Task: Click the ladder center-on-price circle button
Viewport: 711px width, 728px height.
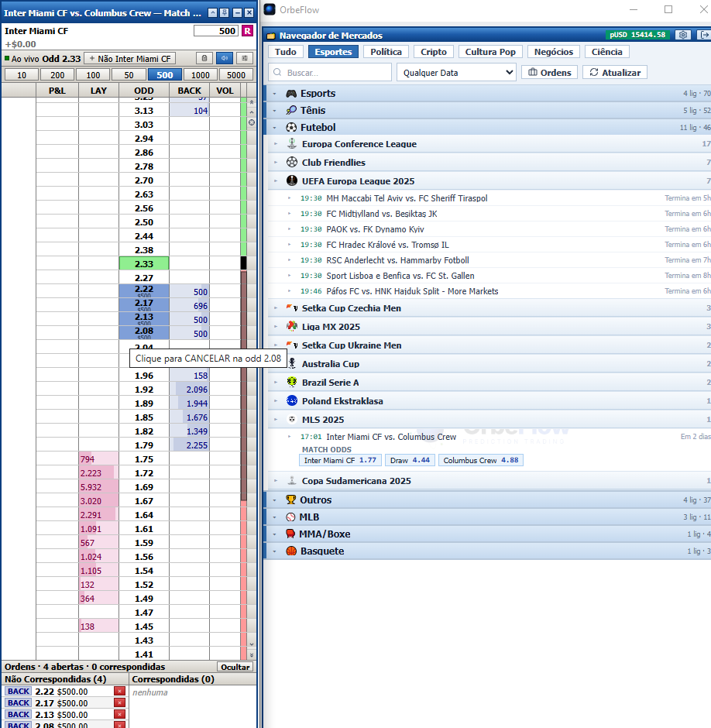Action: coord(252,122)
